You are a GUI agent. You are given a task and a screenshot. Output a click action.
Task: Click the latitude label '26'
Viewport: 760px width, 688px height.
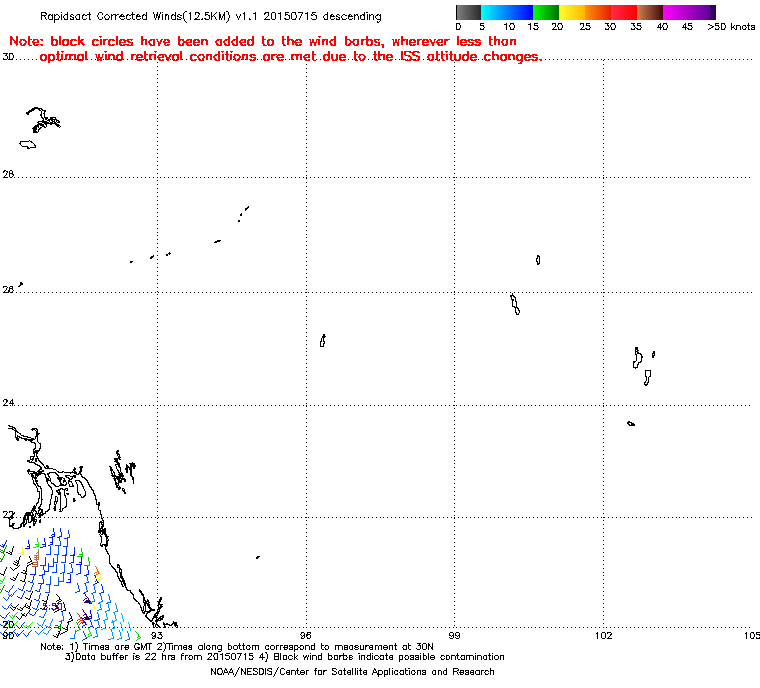point(8,289)
